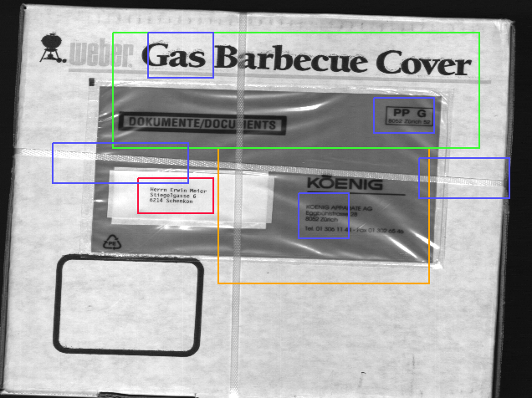
Task: Select the 'DOKUMENTE/DOCUMENTS' label
Action: 202,124
